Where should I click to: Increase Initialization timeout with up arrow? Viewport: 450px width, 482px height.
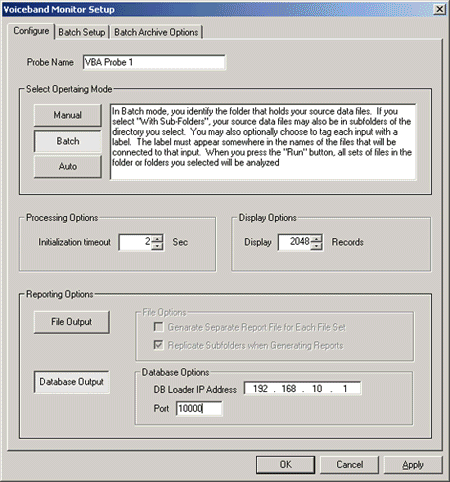point(157,238)
